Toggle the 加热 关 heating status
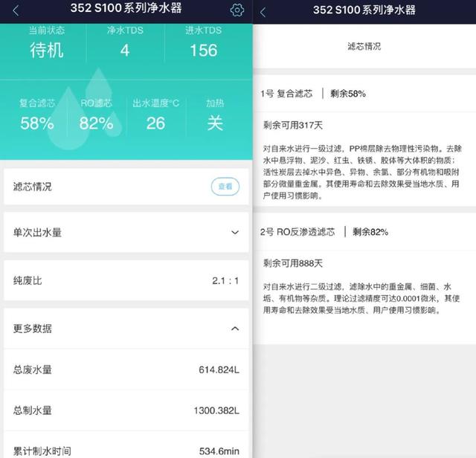This screenshot has width=476, height=458. pyautogui.click(x=215, y=123)
